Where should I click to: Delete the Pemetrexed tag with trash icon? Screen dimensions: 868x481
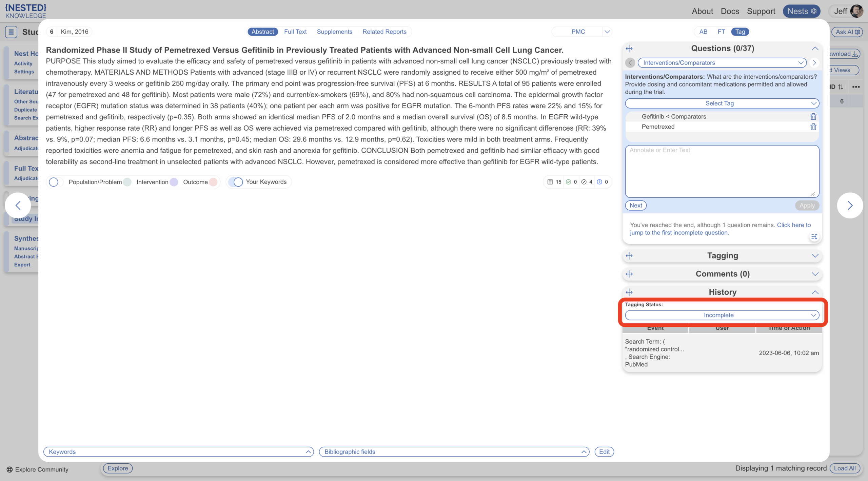pos(813,127)
